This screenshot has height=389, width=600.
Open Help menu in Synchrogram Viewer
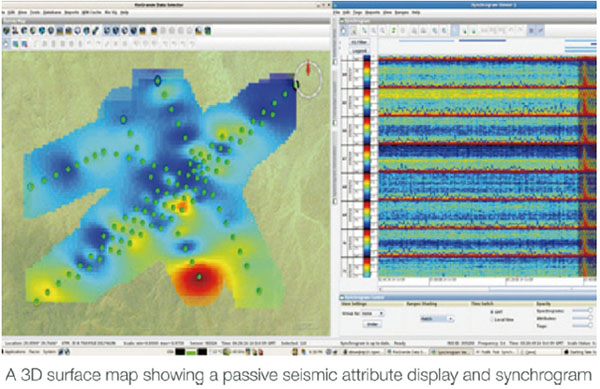(416, 13)
